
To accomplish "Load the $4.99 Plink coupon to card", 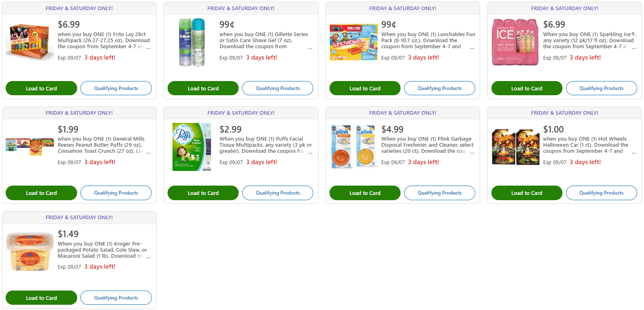I will [365, 193].
